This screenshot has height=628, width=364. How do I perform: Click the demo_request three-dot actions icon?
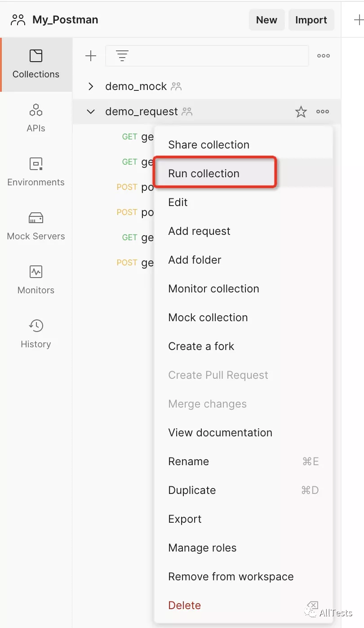(323, 112)
